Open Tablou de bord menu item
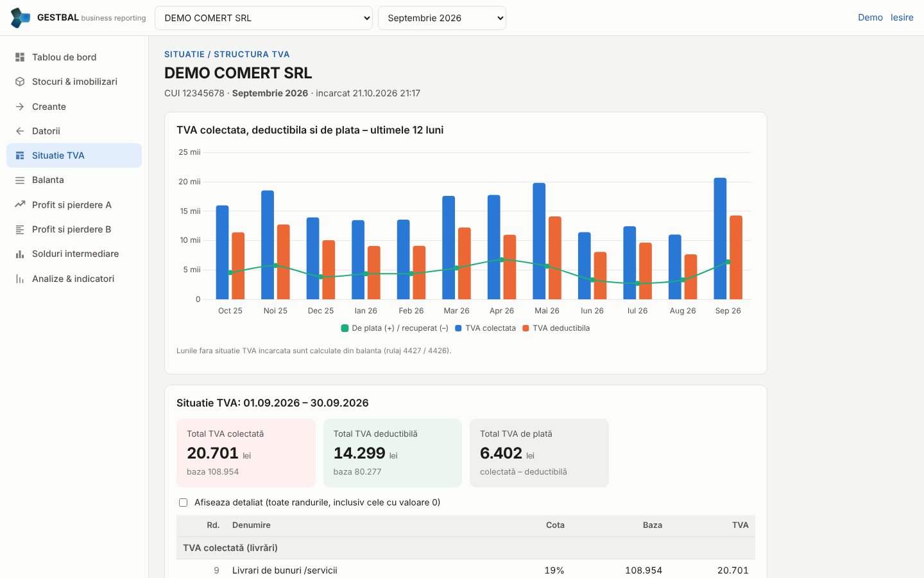The image size is (924, 578). click(x=74, y=57)
